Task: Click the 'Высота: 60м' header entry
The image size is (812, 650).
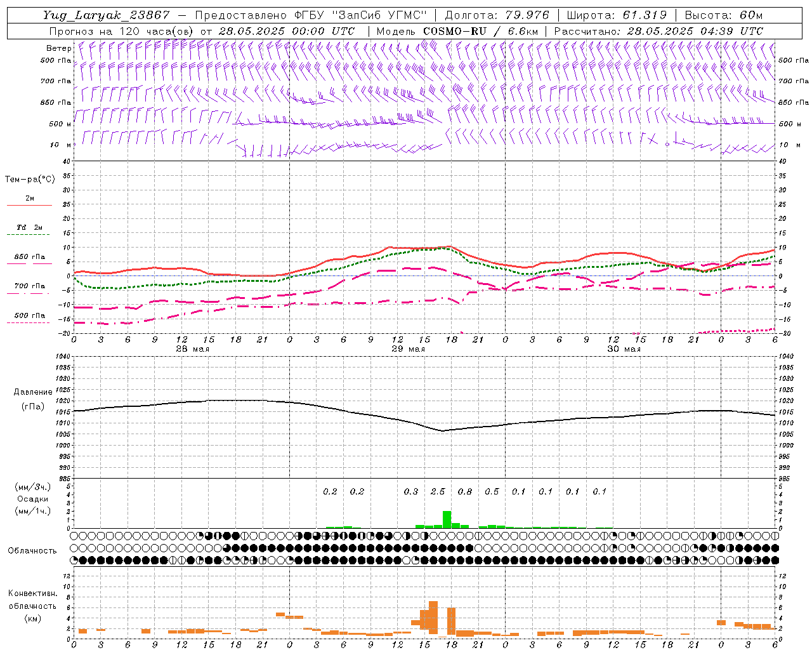Action: (x=723, y=15)
